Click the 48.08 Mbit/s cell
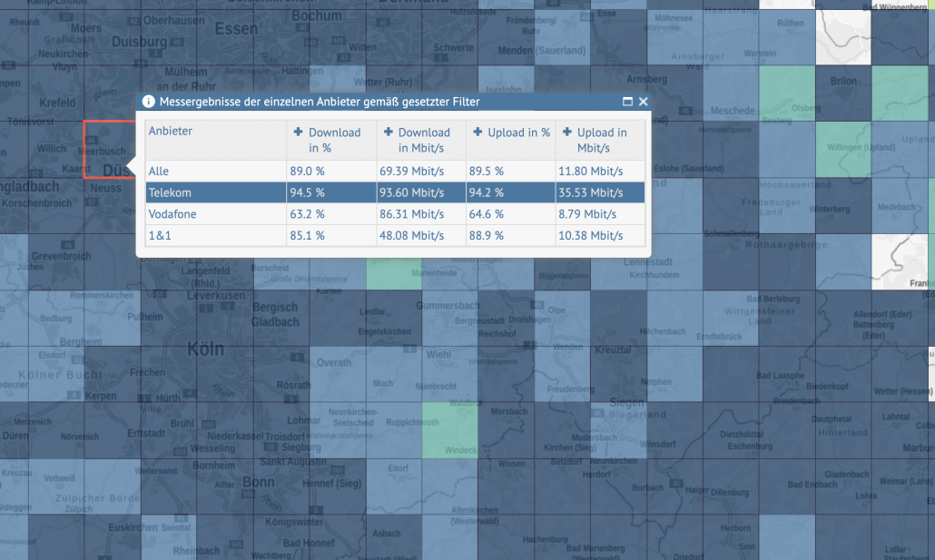Screen dimensions: 935x560 421,236
